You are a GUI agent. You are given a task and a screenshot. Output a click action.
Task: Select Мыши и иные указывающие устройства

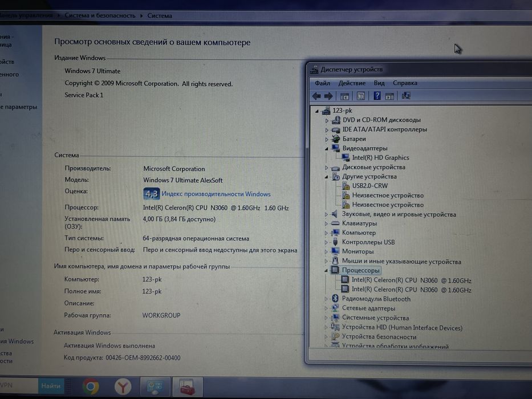(x=401, y=261)
